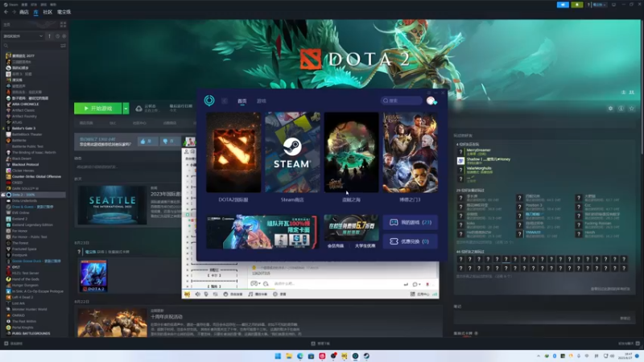Select Left 4 Dead 2 in library
Viewport: 644px width, 362px height.
pyautogui.click(x=23, y=297)
